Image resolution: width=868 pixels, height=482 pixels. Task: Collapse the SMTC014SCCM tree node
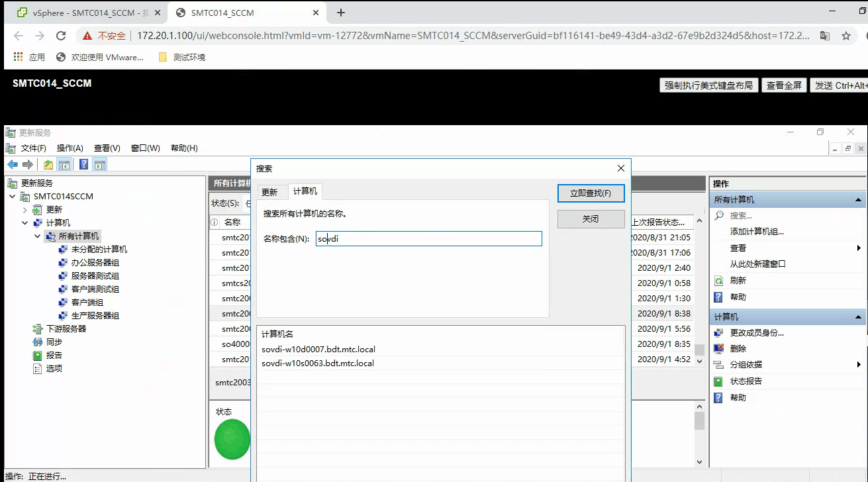(13, 196)
